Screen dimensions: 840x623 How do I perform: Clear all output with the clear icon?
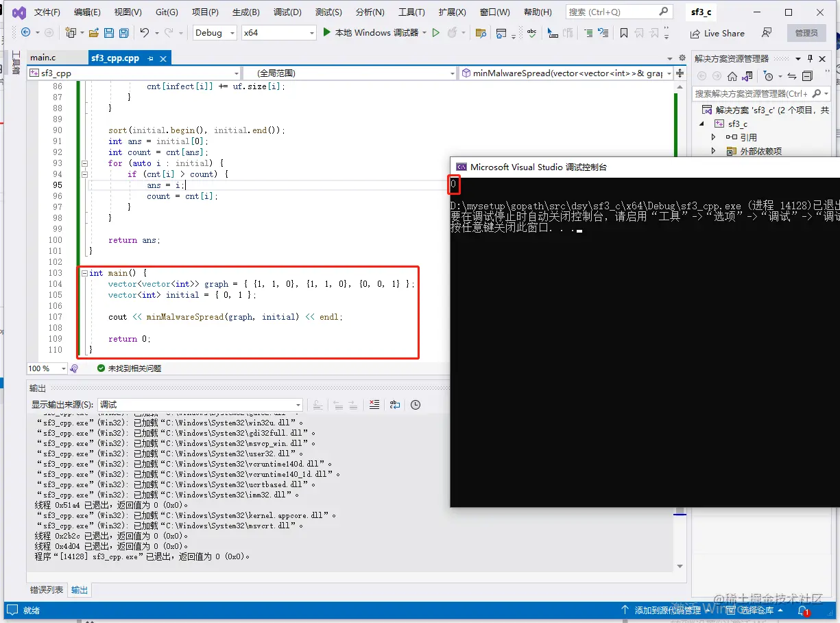(x=374, y=405)
